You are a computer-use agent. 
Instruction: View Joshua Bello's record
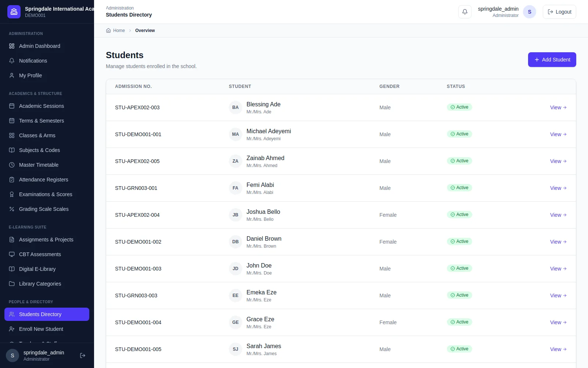pos(558,215)
